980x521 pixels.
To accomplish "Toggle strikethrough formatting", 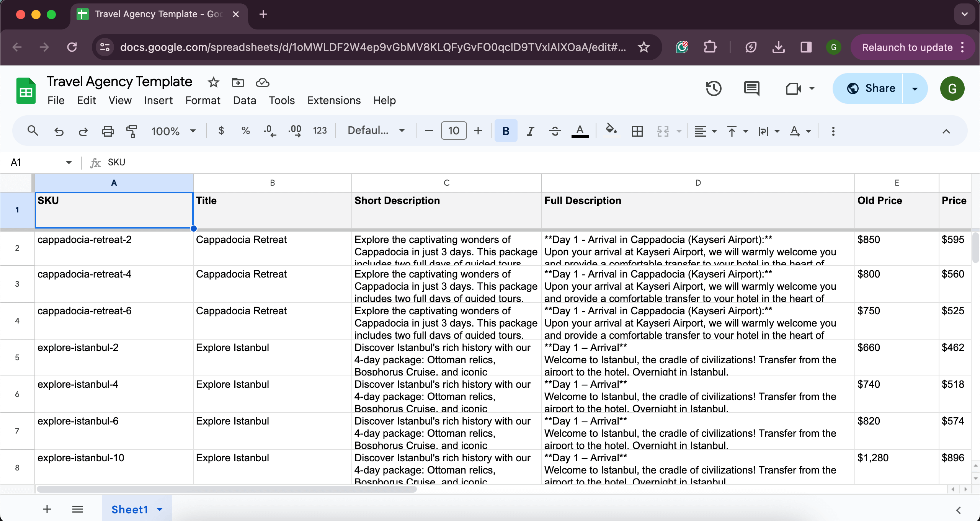I will (555, 131).
